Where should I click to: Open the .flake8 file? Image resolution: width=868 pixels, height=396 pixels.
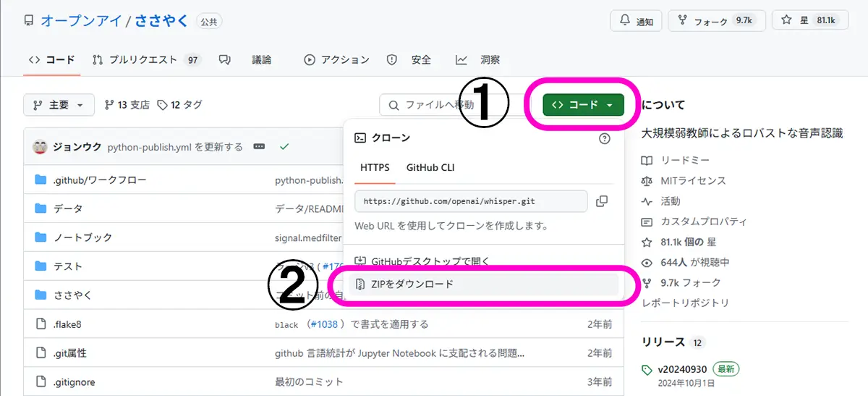[68, 324]
